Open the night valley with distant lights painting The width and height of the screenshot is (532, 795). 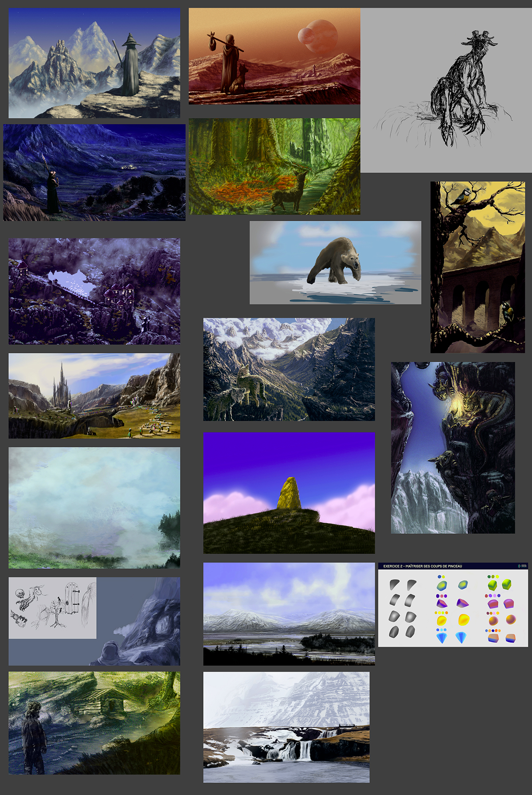tap(94, 172)
